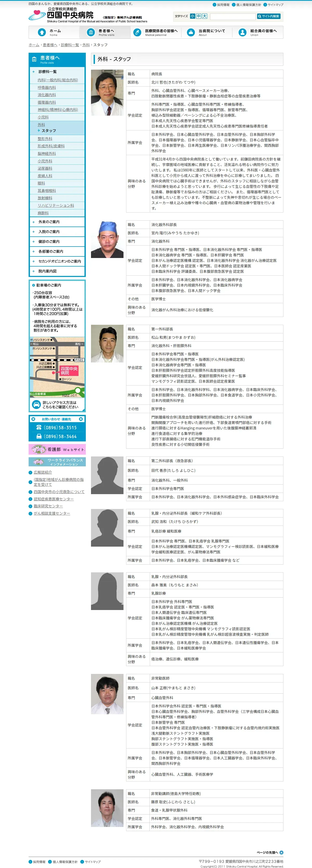Expand 診療科一覧 in sidebar
The height and width of the screenshot is (868, 312).
coord(57,72)
